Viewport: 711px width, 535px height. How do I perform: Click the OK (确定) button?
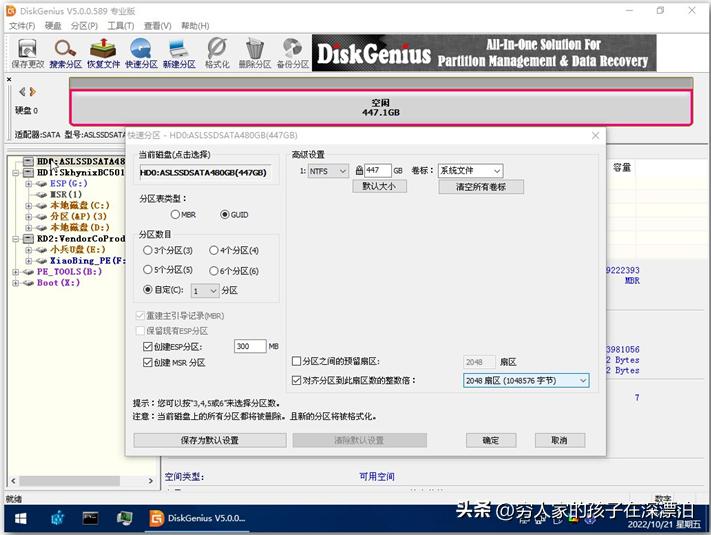[491, 440]
